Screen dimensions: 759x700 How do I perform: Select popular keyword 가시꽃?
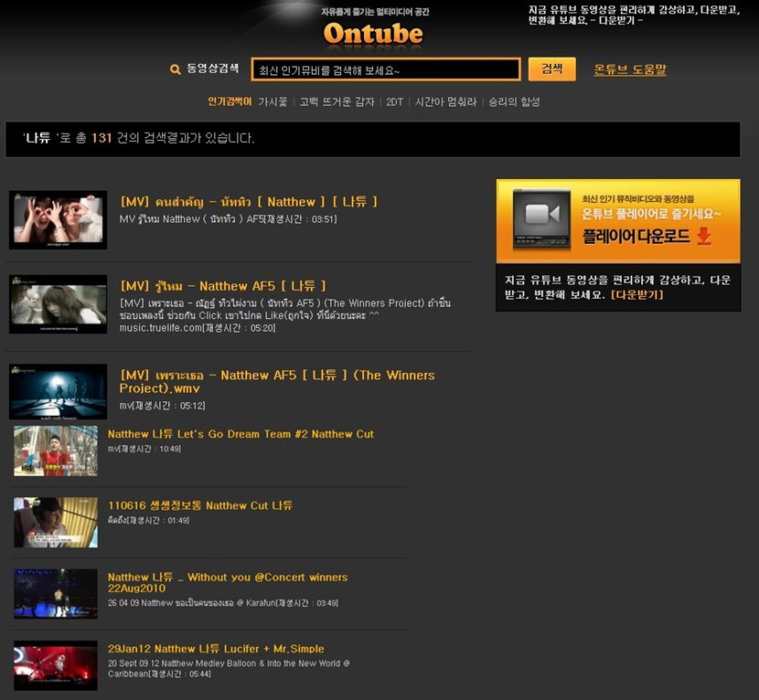coord(273,101)
